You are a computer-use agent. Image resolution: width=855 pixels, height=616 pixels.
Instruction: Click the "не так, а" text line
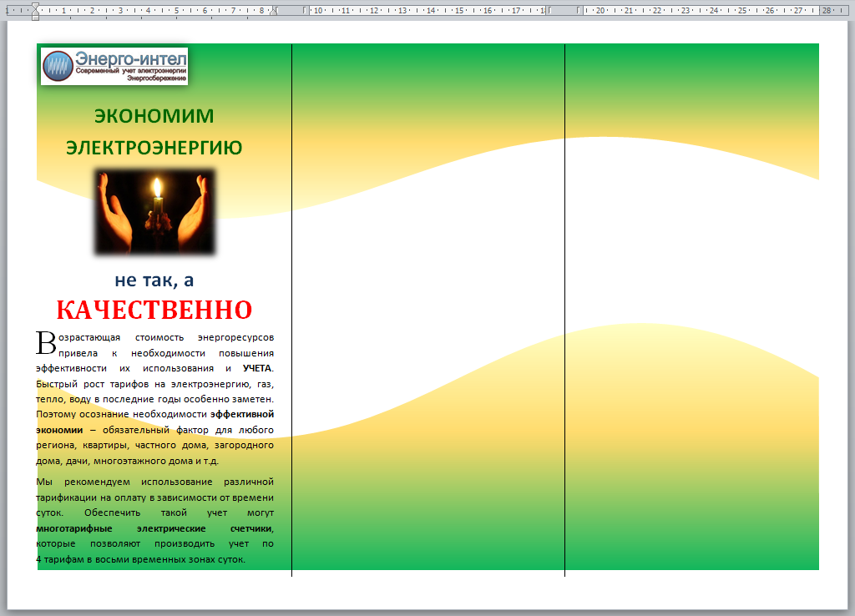click(154, 280)
